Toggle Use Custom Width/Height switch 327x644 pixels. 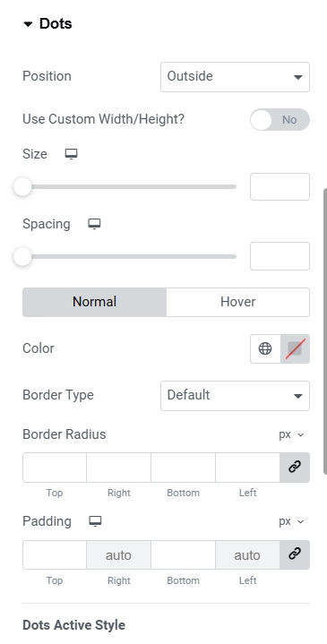[280, 119]
